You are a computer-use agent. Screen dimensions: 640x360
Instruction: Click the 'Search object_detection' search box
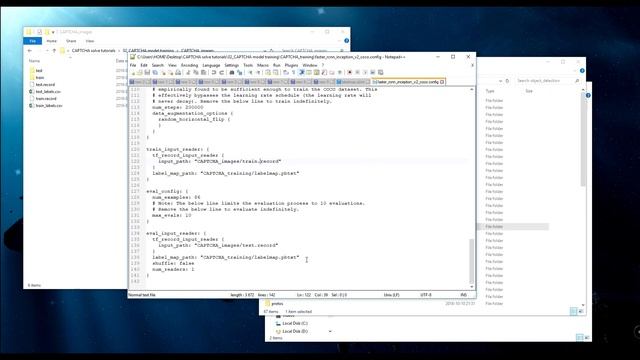coord(547,81)
